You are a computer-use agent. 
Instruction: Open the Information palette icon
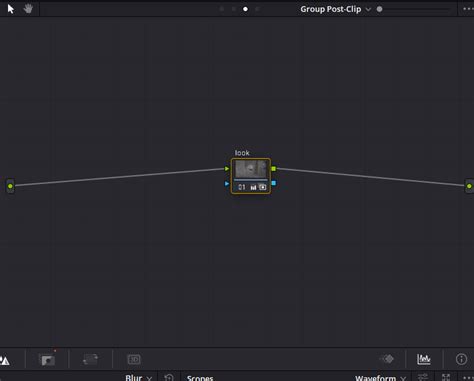[x=461, y=359]
